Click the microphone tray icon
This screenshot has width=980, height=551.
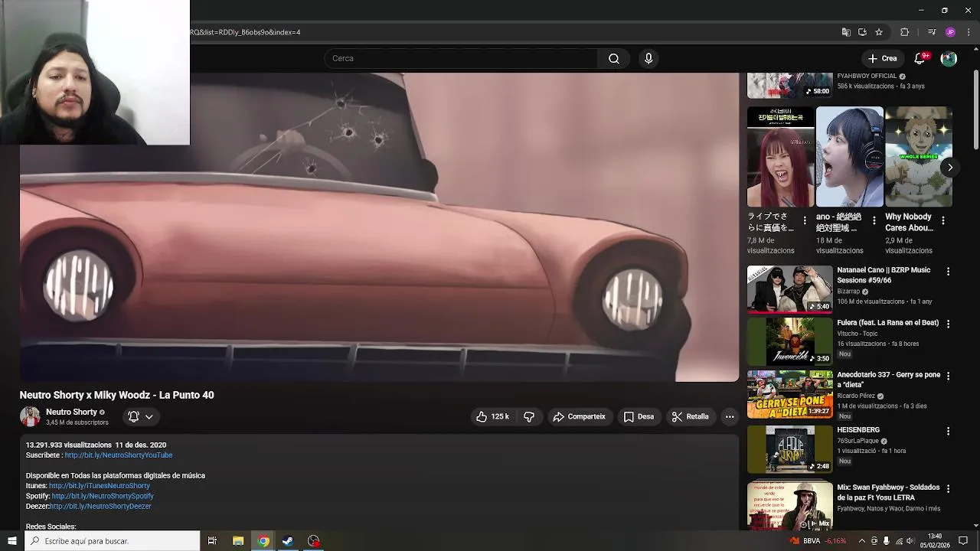[886, 541]
